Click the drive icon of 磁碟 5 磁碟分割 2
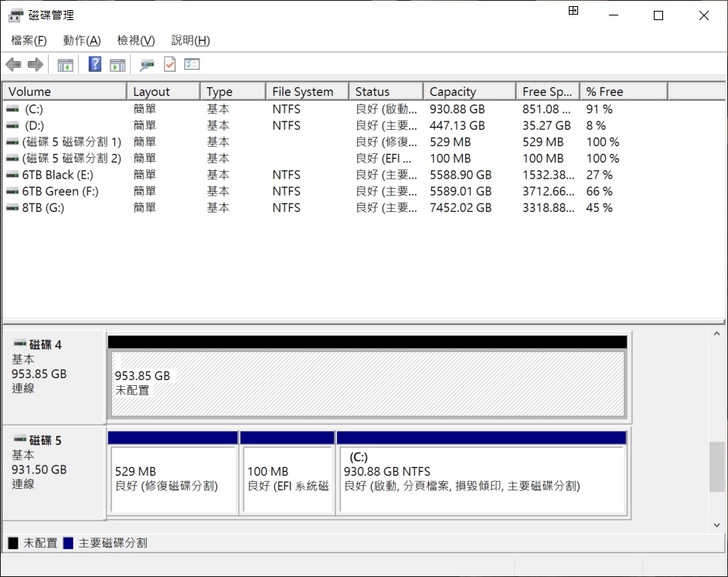 [x=13, y=159]
